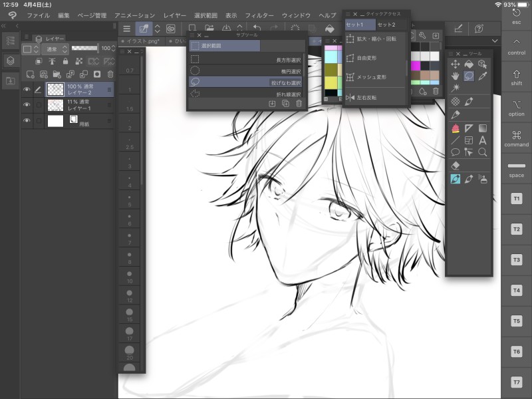This screenshot has height=399, width=532.
Task: Select brush size 10 preset
Action: pyautogui.click(x=130, y=277)
